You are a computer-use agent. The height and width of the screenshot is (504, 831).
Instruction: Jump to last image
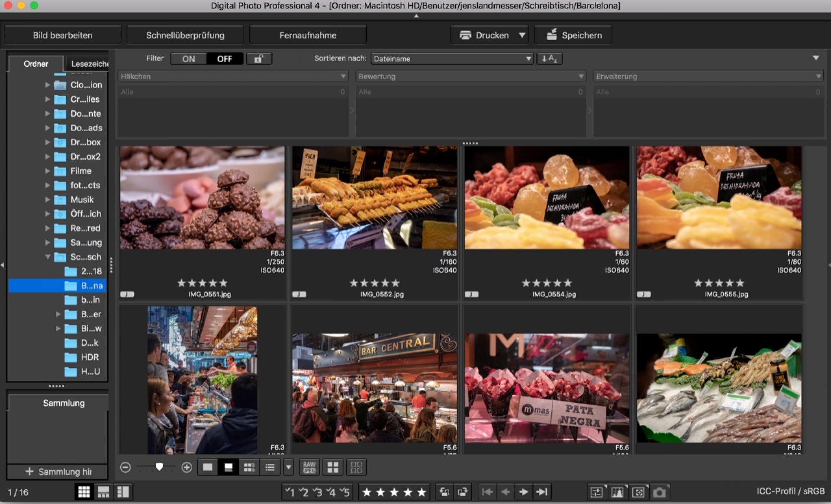[542, 492]
